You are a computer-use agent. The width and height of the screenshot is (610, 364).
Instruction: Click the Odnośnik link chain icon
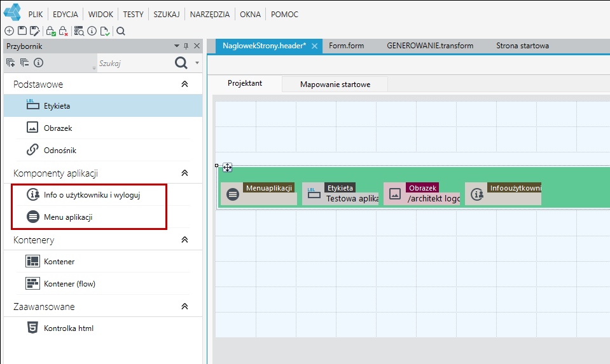[32, 150]
